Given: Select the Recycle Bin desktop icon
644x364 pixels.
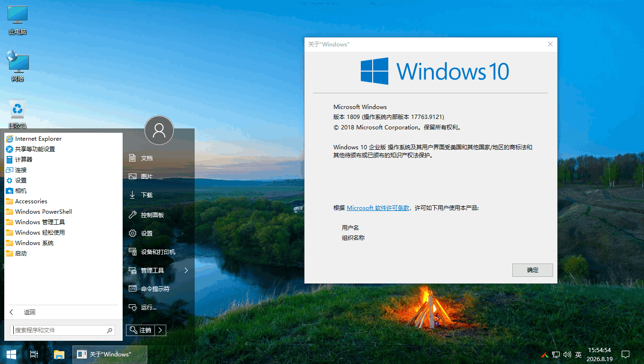Looking at the screenshot, I should point(18,114).
